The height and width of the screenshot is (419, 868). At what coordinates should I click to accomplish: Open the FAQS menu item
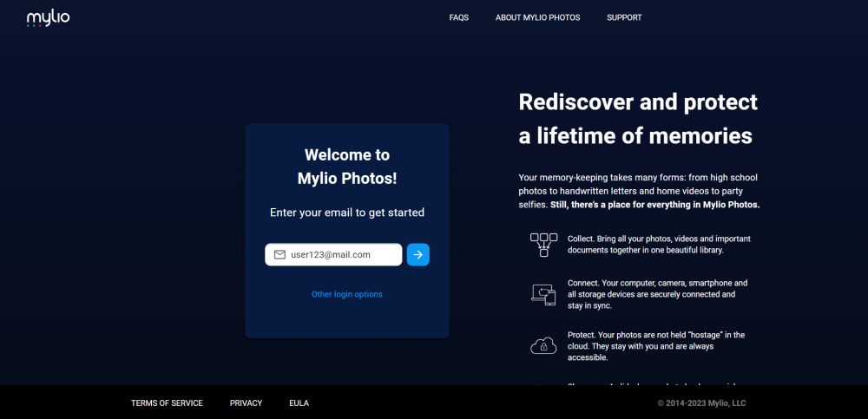459,17
